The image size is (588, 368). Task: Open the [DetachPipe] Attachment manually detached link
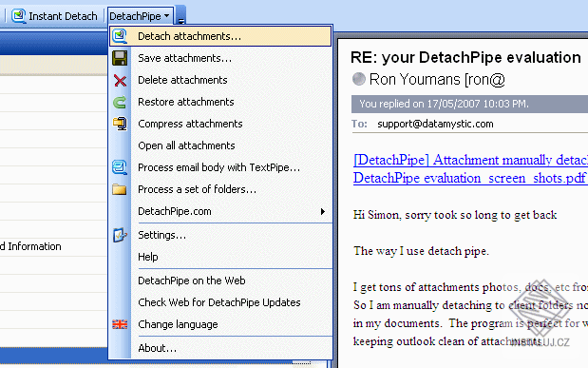(x=470, y=160)
